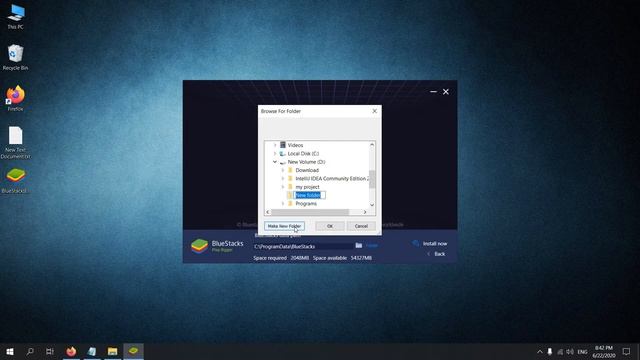Select New Volume (D:) in the tree
The width and height of the screenshot is (640, 360).
click(x=306, y=162)
